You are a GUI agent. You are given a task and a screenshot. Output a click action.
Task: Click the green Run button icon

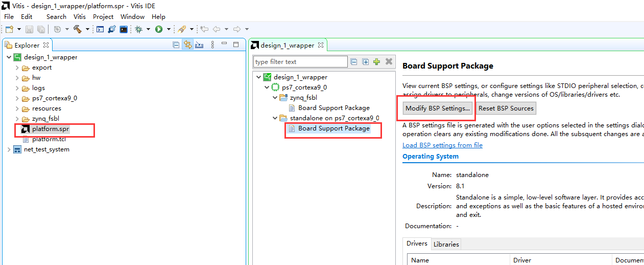click(x=159, y=29)
